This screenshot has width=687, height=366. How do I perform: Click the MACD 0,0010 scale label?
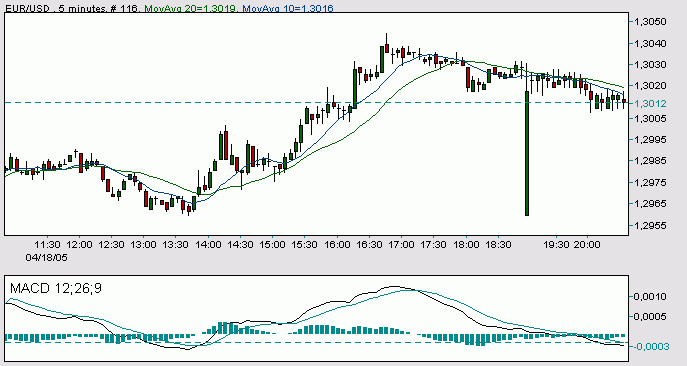click(x=650, y=297)
